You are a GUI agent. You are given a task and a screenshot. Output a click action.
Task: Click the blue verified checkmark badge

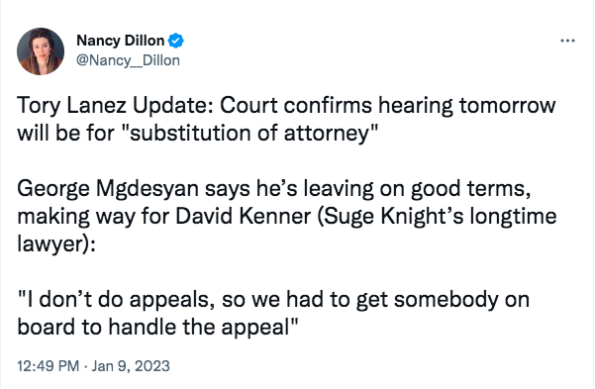tap(176, 41)
